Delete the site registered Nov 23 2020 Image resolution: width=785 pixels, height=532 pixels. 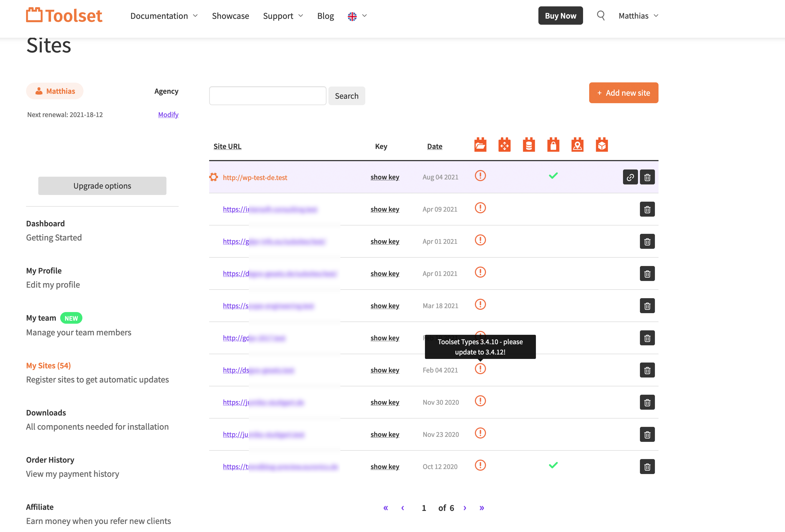click(x=647, y=434)
